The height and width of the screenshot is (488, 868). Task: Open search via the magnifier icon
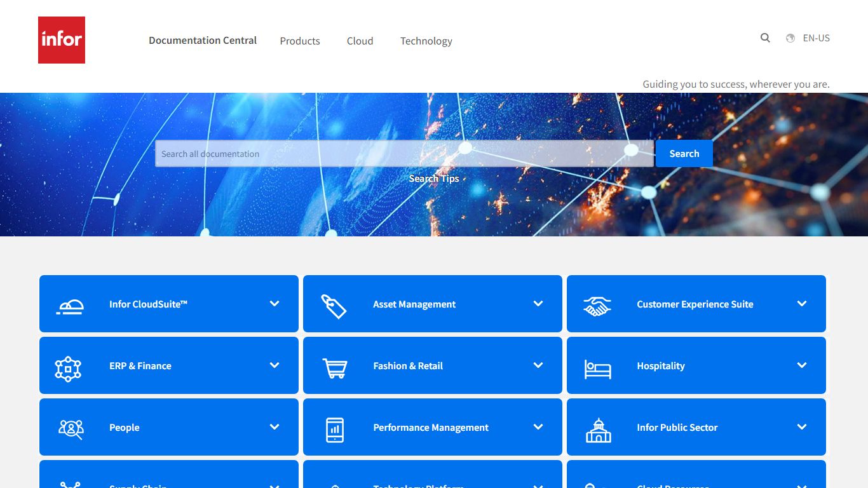pos(765,38)
